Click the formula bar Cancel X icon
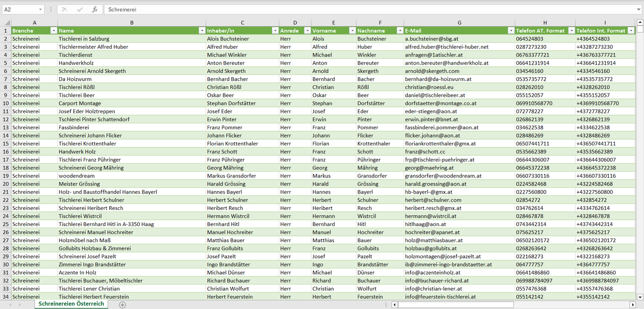The height and width of the screenshot is (309, 644). (65, 9)
